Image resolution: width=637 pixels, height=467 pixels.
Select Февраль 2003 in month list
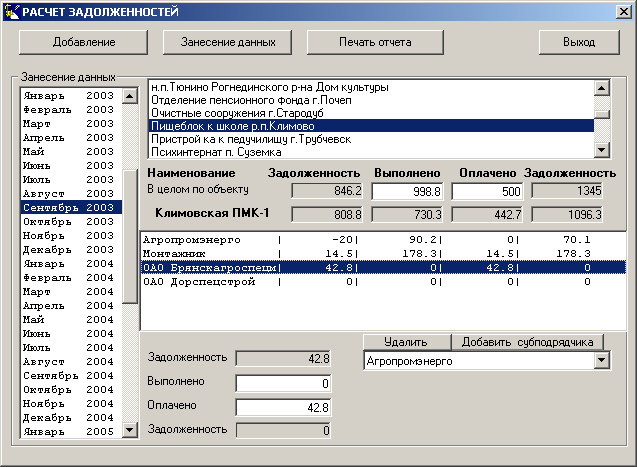72,110
